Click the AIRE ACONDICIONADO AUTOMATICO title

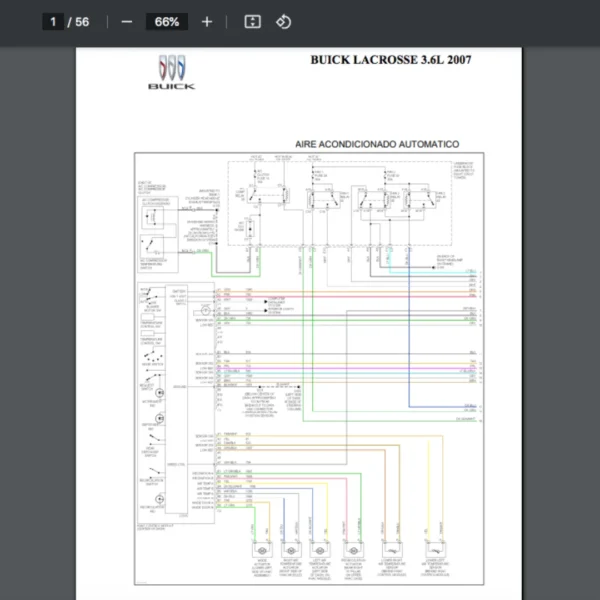377,145
